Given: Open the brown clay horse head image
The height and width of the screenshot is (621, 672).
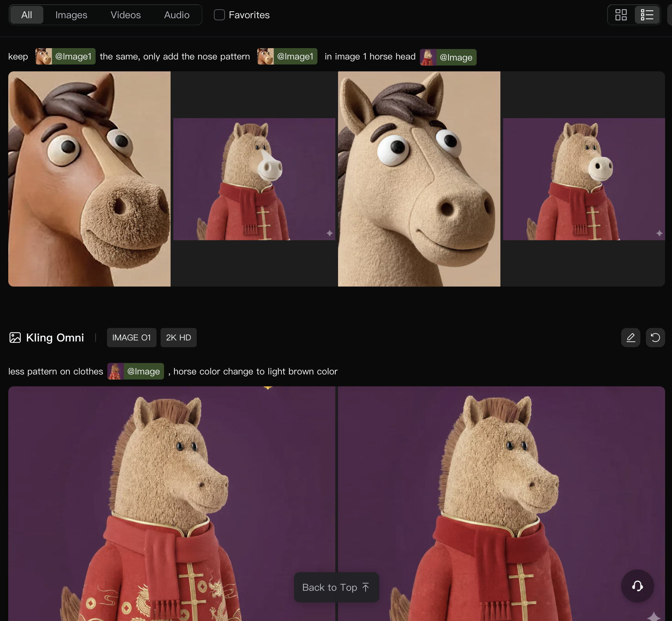Looking at the screenshot, I should tap(89, 179).
